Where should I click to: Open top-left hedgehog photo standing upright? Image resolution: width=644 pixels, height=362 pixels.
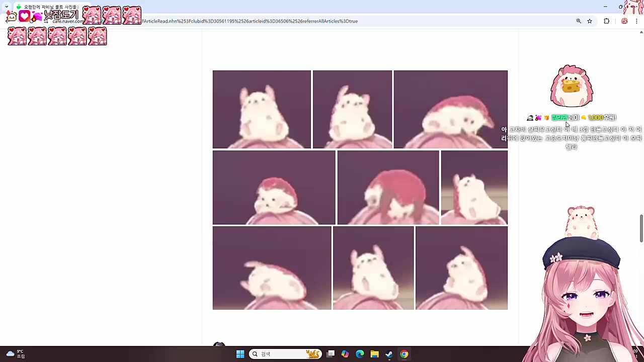coord(262,110)
